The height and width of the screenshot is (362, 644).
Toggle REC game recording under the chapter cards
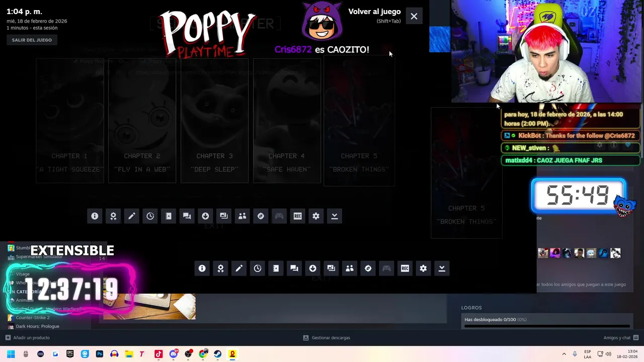tap(297, 216)
